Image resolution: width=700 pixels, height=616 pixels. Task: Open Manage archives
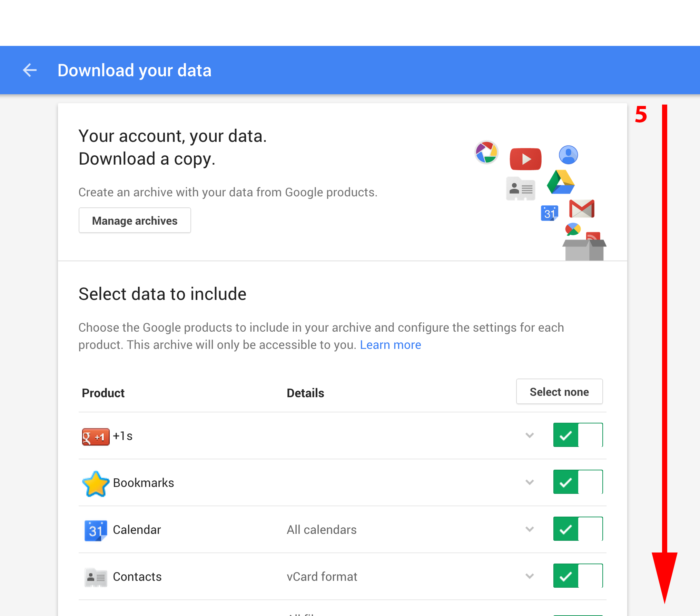point(135,220)
